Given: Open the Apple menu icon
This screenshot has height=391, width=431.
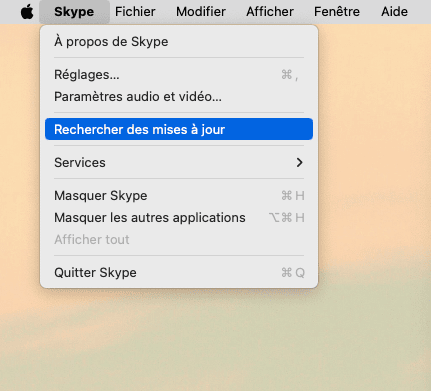Looking at the screenshot, I should pyautogui.click(x=27, y=12).
